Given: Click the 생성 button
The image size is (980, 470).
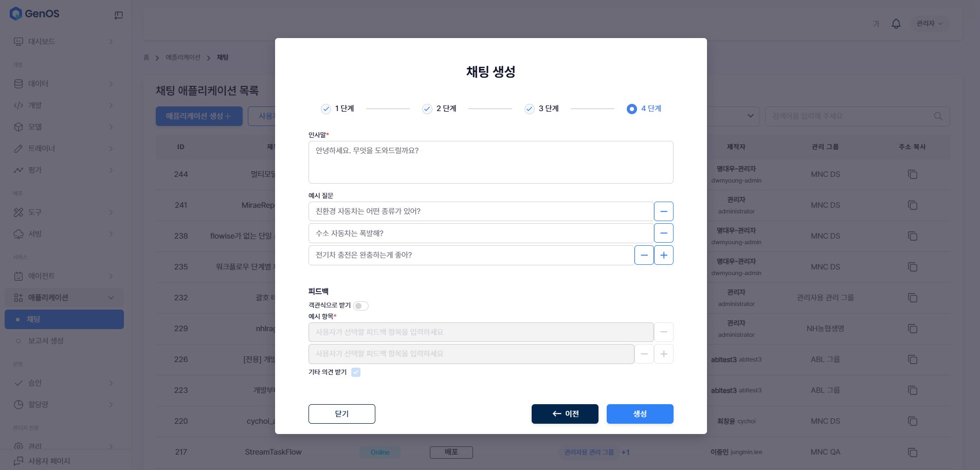Looking at the screenshot, I should 640,414.
